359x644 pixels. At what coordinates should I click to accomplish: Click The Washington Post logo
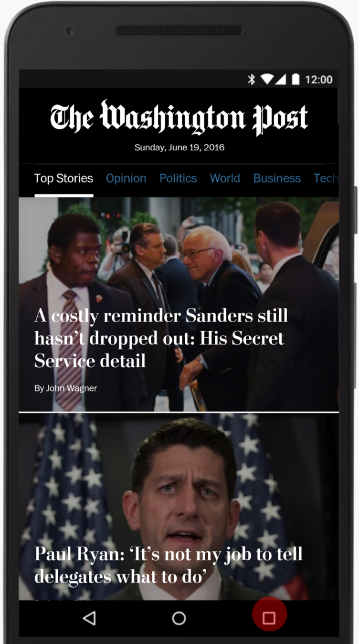[179, 117]
